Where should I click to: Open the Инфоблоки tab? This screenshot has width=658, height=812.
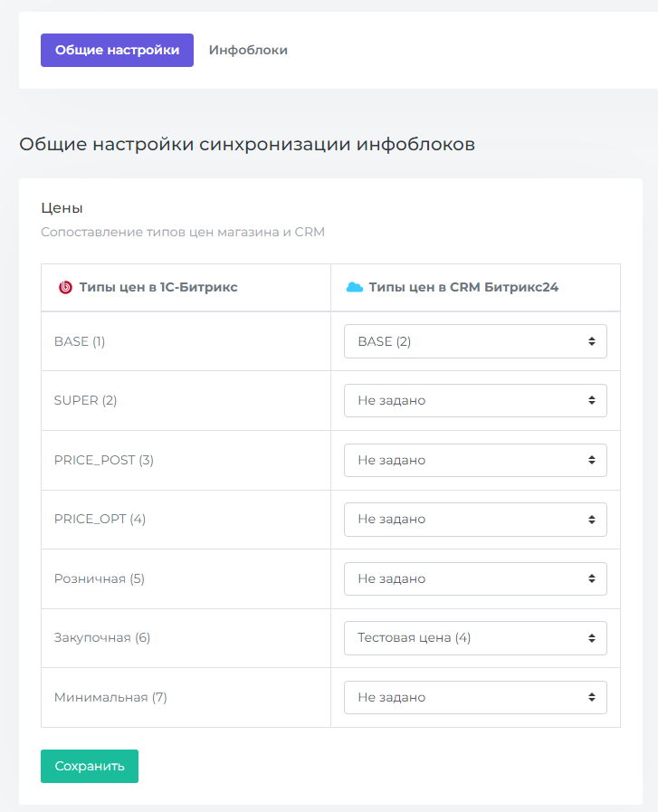click(248, 51)
